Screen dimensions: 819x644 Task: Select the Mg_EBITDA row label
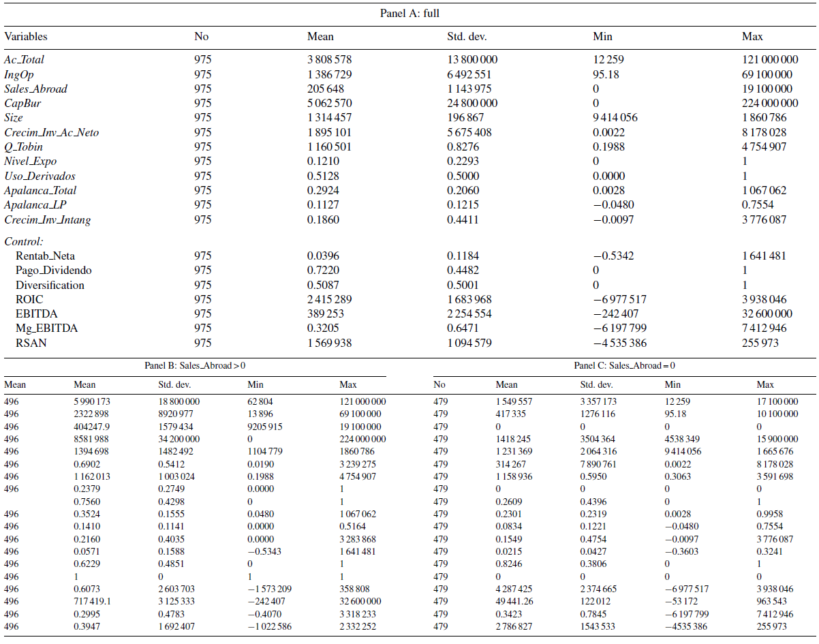(x=46, y=328)
